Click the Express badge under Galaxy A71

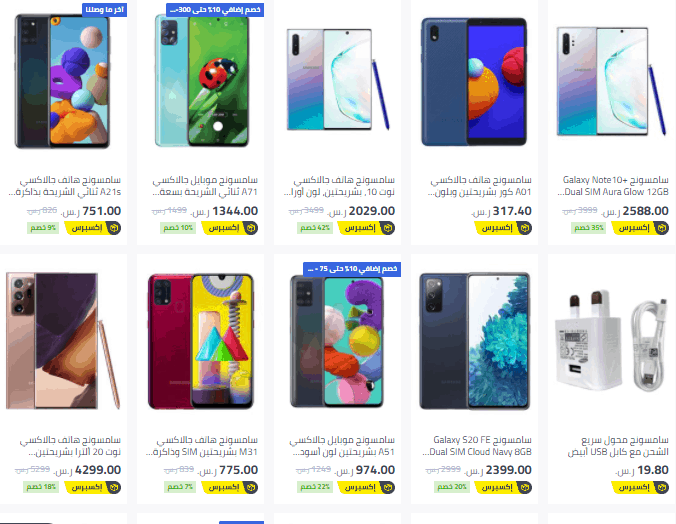point(230,228)
